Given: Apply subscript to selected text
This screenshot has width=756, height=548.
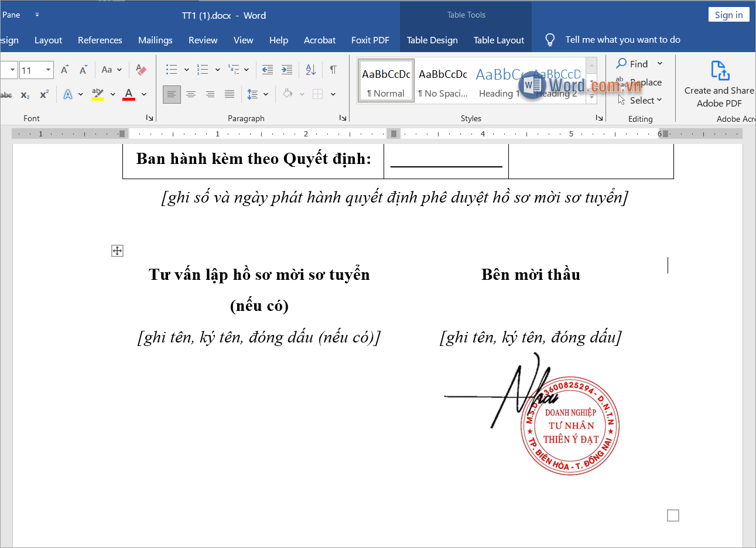Looking at the screenshot, I should [25, 94].
